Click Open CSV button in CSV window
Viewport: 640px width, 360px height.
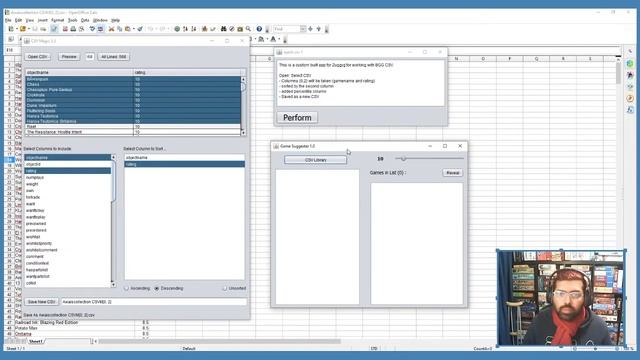click(38, 57)
